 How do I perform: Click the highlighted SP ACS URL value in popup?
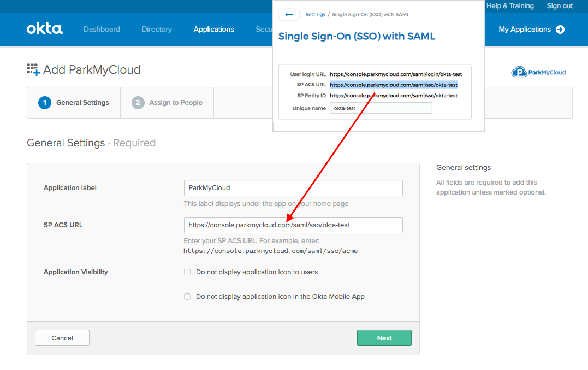(x=394, y=85)
